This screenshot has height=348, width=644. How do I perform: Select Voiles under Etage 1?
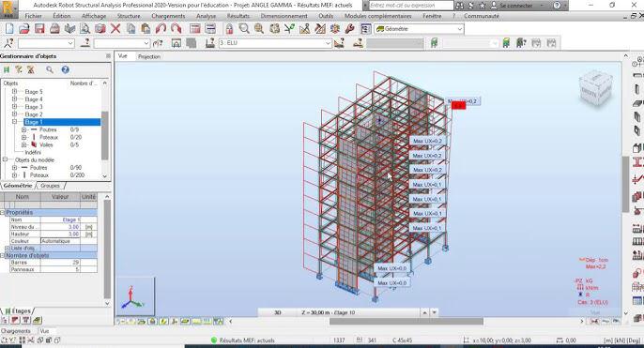click(46, 144)
